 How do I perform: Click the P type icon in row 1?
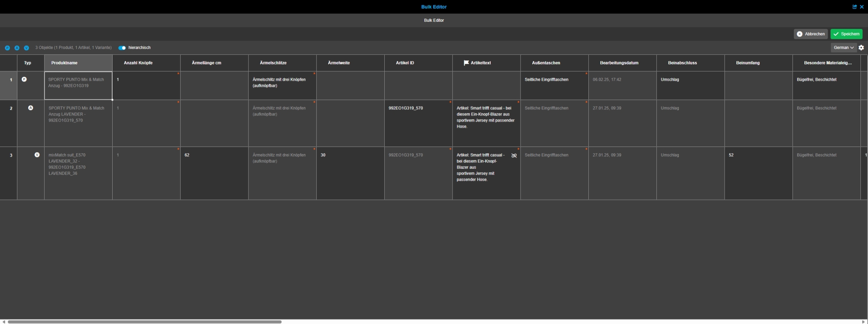tap(24, 79)
